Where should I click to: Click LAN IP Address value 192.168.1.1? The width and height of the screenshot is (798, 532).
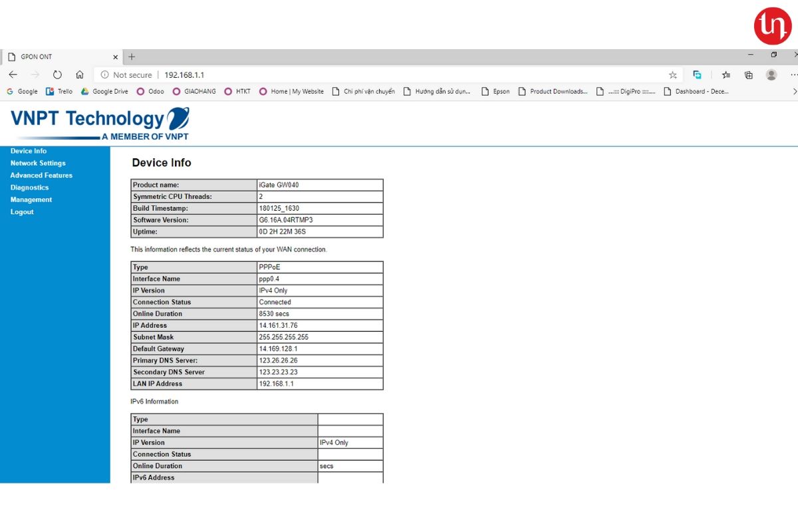point(276,384)
